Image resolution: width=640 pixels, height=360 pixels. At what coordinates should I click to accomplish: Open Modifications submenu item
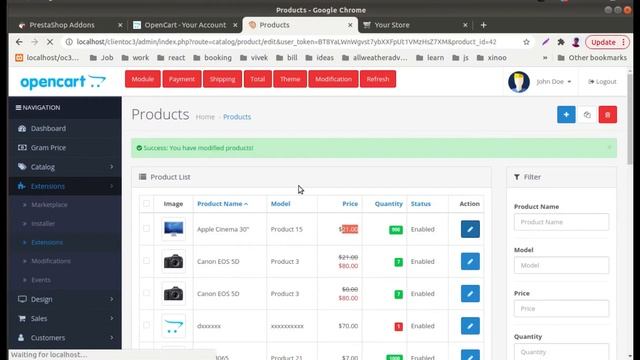point(51,261)
